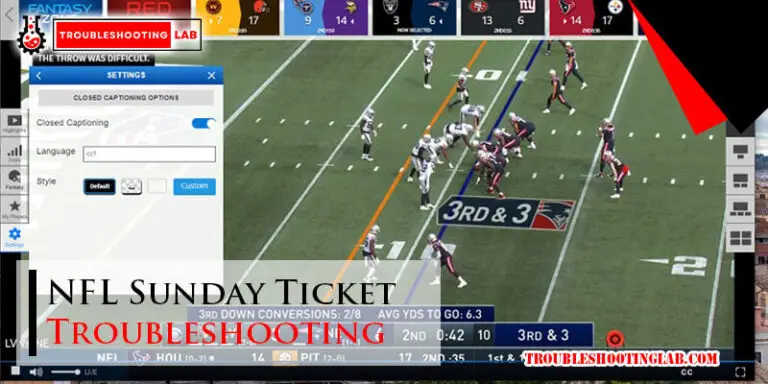Open the Highlights sidebar panel

click(14, 122)
